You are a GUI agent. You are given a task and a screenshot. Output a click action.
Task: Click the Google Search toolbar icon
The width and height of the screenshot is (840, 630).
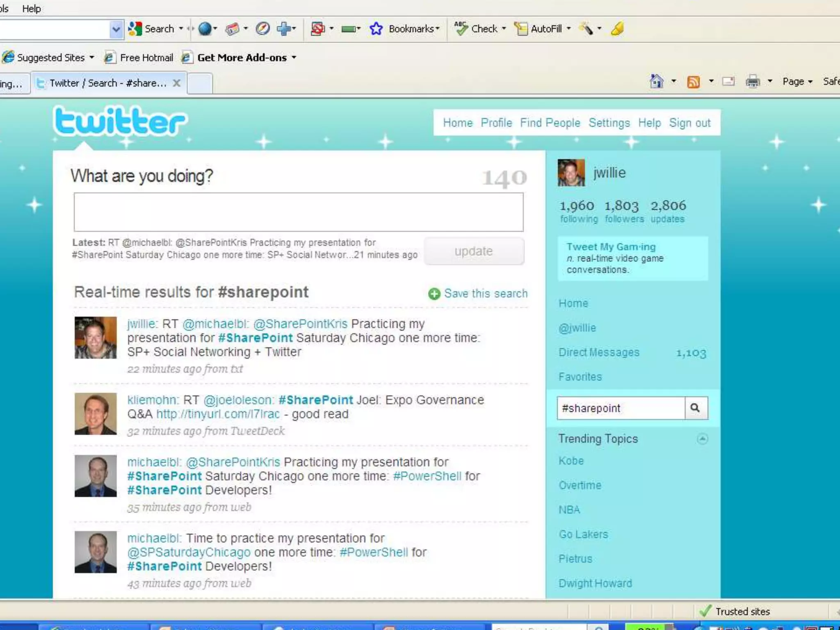(135, 29)
